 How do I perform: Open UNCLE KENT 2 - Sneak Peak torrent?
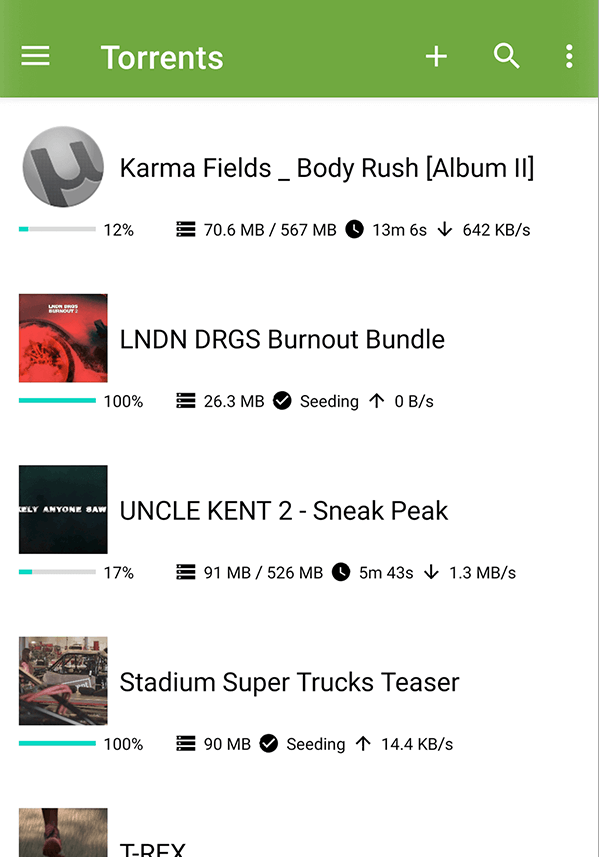pos(284,511)
